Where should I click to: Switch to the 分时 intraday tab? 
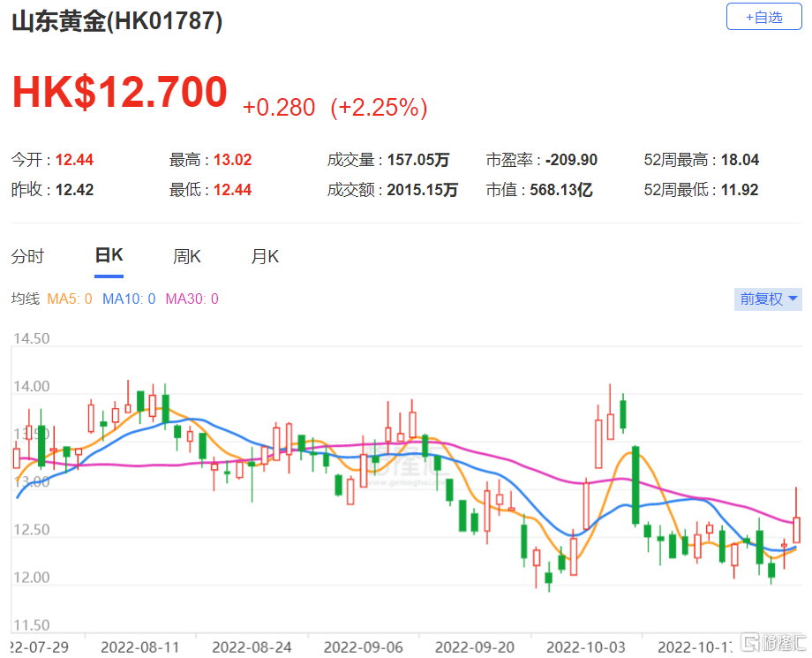pos(28,256)
